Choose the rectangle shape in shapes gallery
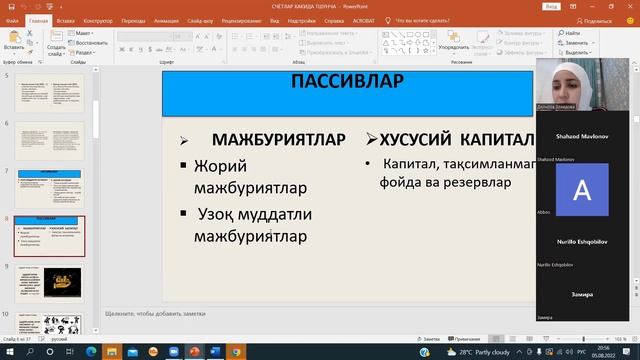 pyautogui.click(x=410, y=35)
